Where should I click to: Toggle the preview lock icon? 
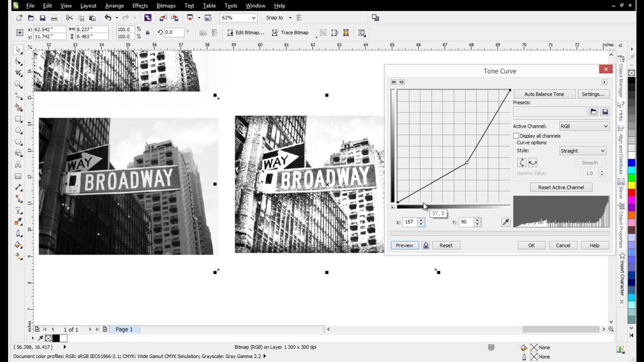pos(426,245)
